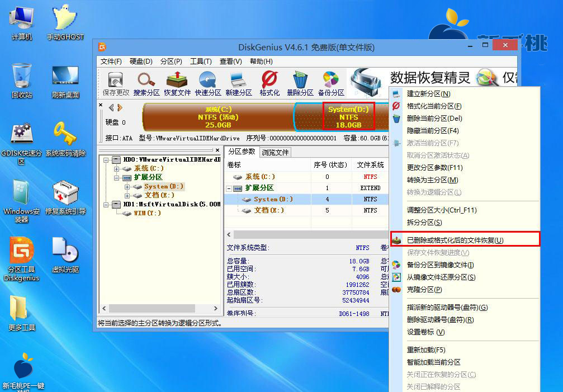Viewport: 563px width, 392px height.
Task: Open 刷新桌面 desktop icon
Action: [65, 82]
